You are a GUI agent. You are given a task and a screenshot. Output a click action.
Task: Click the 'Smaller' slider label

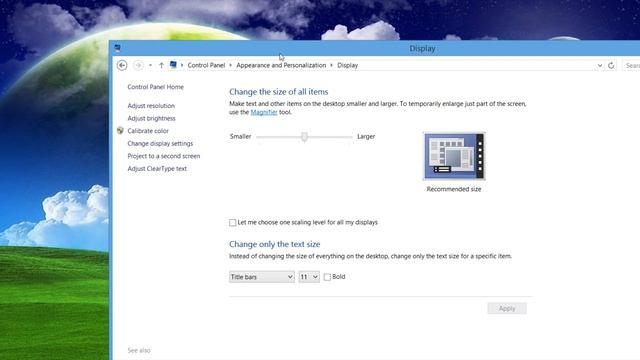tap(240, 137)
